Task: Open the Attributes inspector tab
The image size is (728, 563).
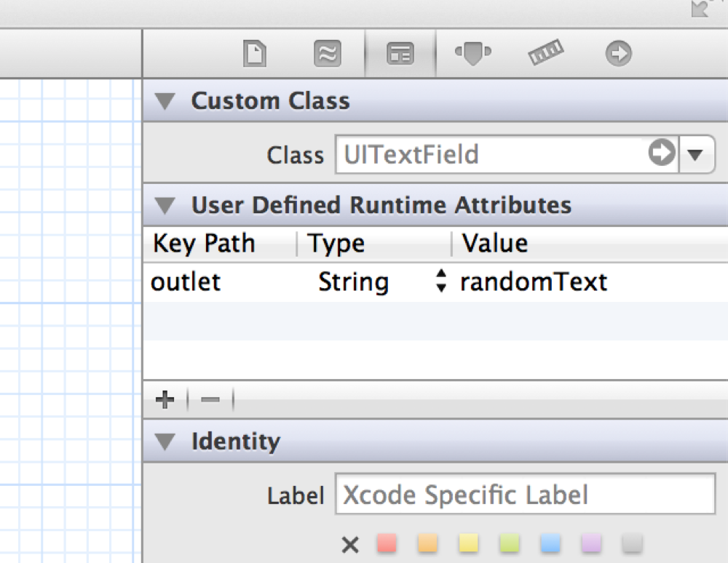Action: (x=473, y=52)
